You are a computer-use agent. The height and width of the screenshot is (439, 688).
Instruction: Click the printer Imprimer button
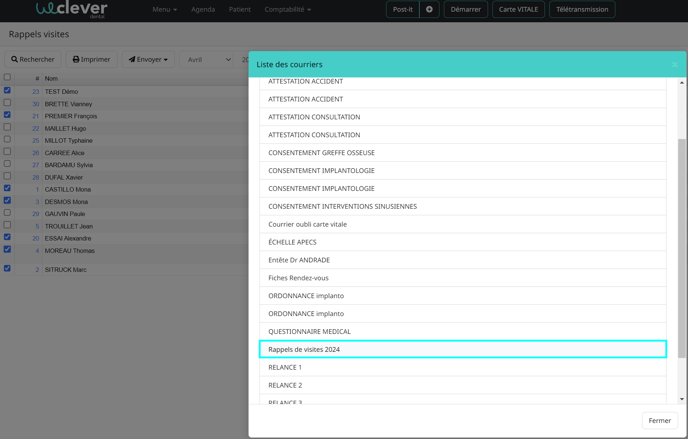(x=91, y=59)
